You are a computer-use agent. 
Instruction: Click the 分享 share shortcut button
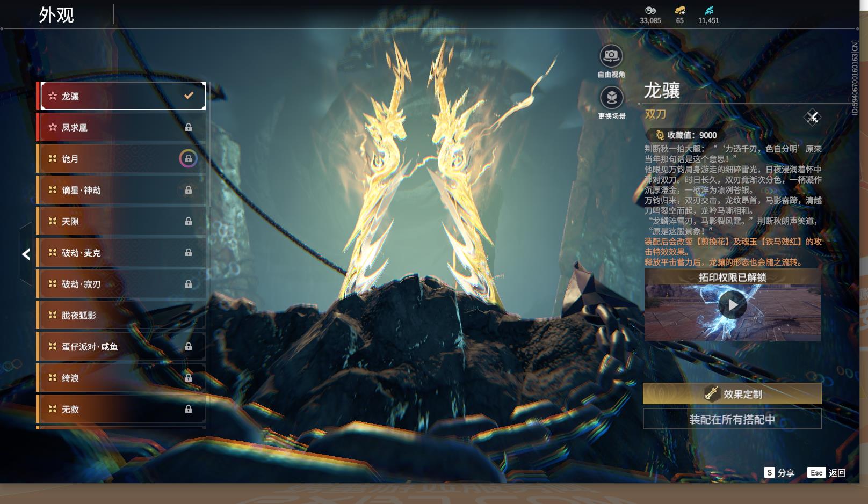[x=779, y=472]
